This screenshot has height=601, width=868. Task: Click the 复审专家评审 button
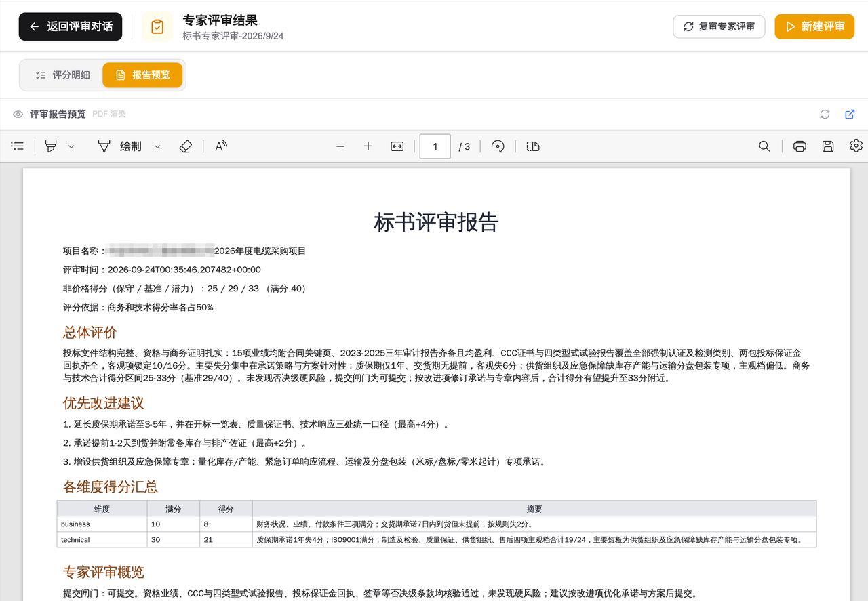tap(719, 26)
